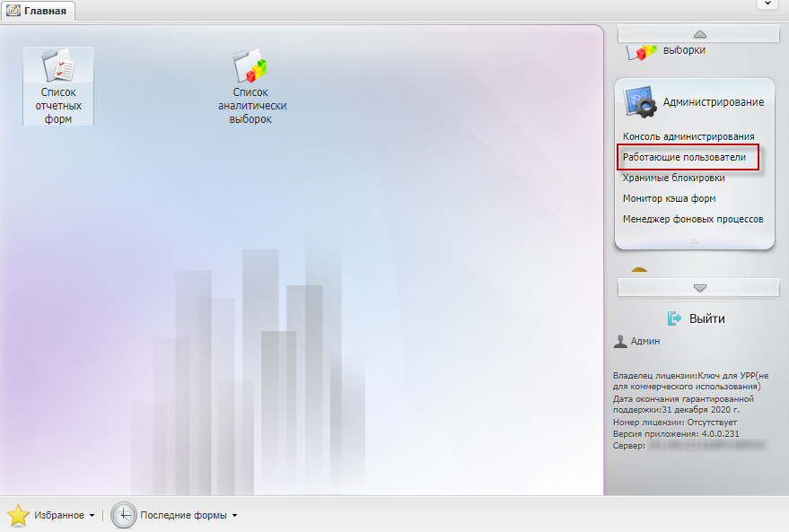The image size is (789, 532).
Task: Collapse the Администрирование panel using bottom arrow
Action: point(694,242)
